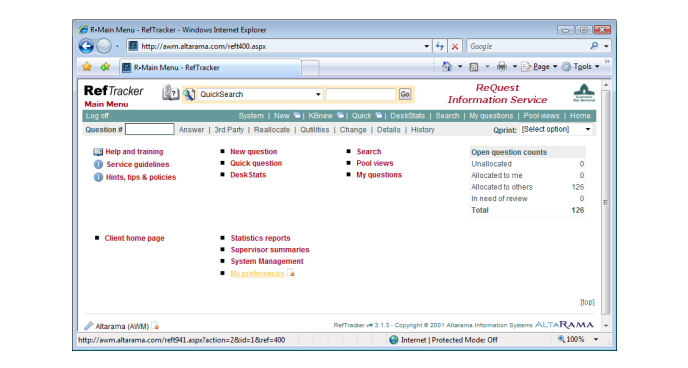This screenshot has height=368, width=688.
Task: Expand the Page menu dropdown
Action: click(555, 67)
